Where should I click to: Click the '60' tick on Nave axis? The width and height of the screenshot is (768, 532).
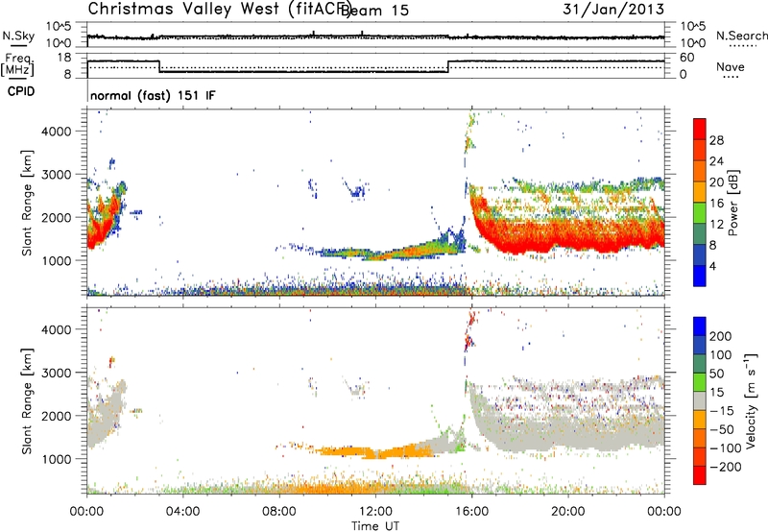[686, 58]
